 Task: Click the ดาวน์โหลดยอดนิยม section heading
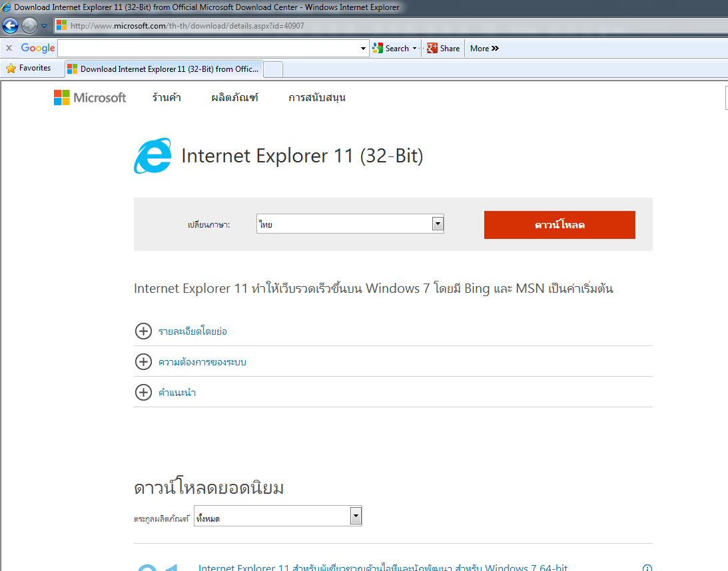click(x=208, y=488)
